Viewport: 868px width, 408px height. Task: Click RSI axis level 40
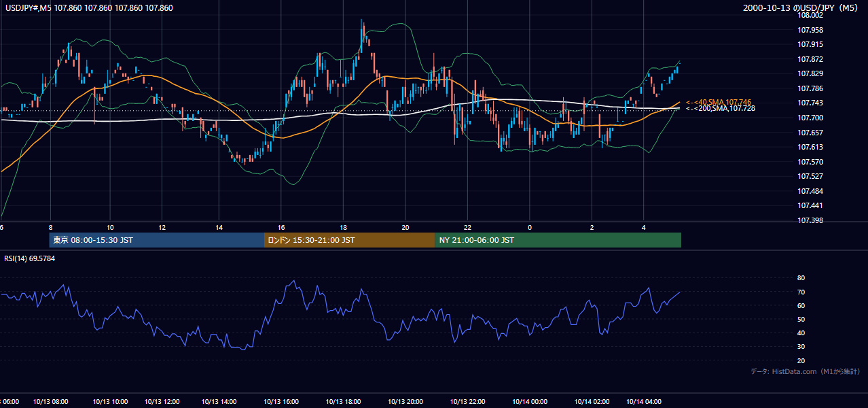click(x=801, y=333)
